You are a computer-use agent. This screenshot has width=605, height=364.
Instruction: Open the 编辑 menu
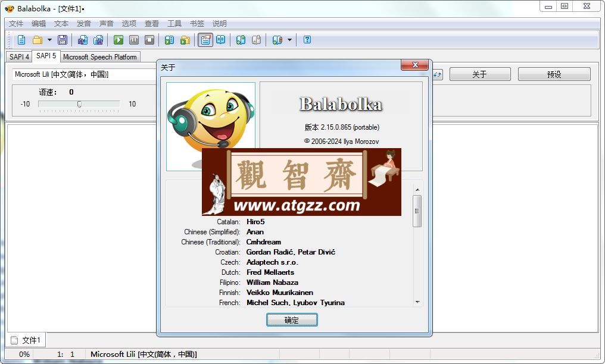pos(39,24)
